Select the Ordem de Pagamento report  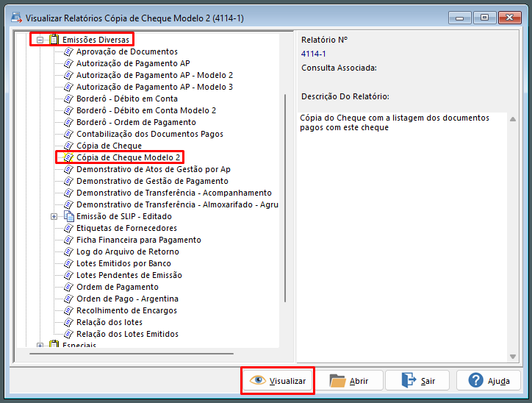118,287
